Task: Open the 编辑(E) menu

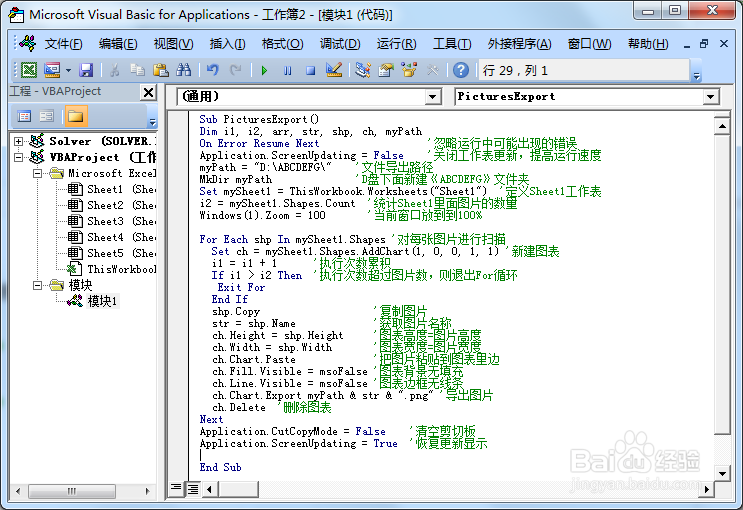Action: click(118, 44)
